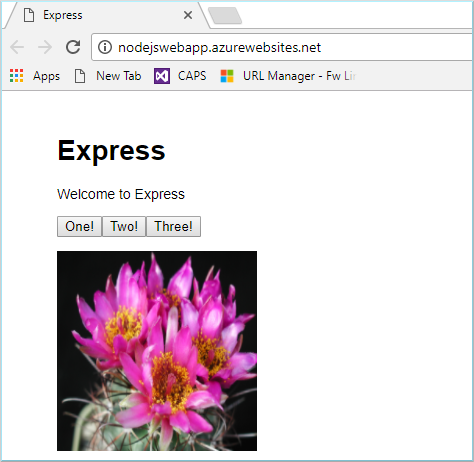
Task: Click the Visual Studio CAPS bookmark icon
Action: 162,76
